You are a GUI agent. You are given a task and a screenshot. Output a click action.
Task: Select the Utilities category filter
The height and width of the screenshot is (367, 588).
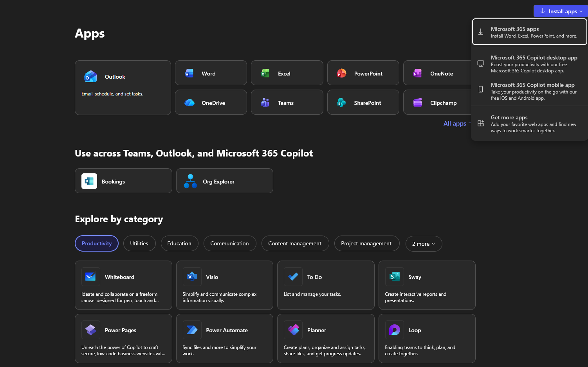point(139,243)
